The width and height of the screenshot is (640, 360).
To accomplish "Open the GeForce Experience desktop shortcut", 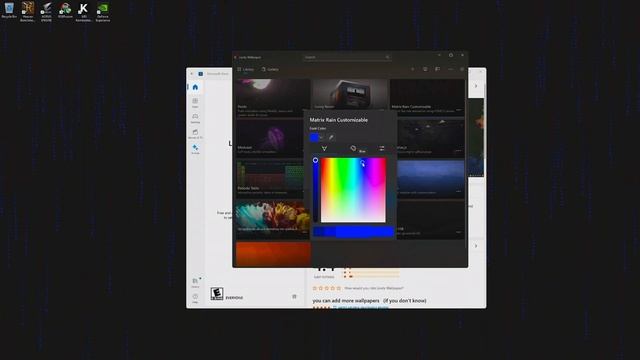I will point(102,12).
